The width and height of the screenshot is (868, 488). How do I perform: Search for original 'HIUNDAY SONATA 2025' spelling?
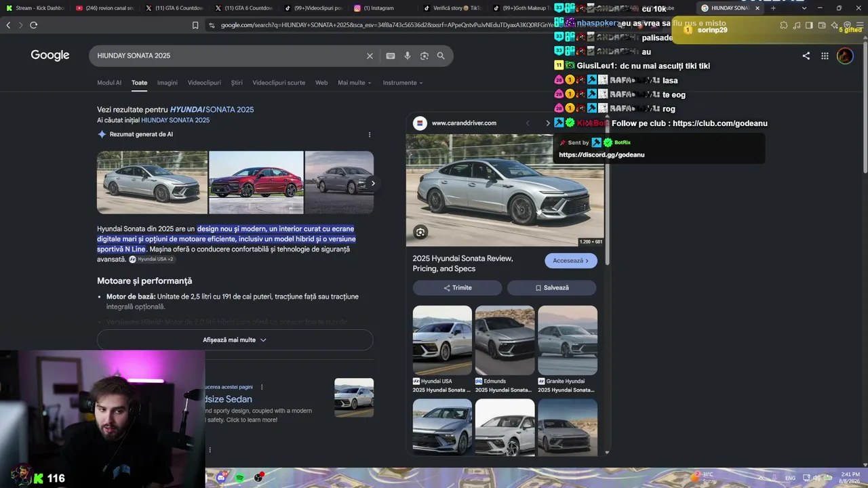tap(175, 120)
